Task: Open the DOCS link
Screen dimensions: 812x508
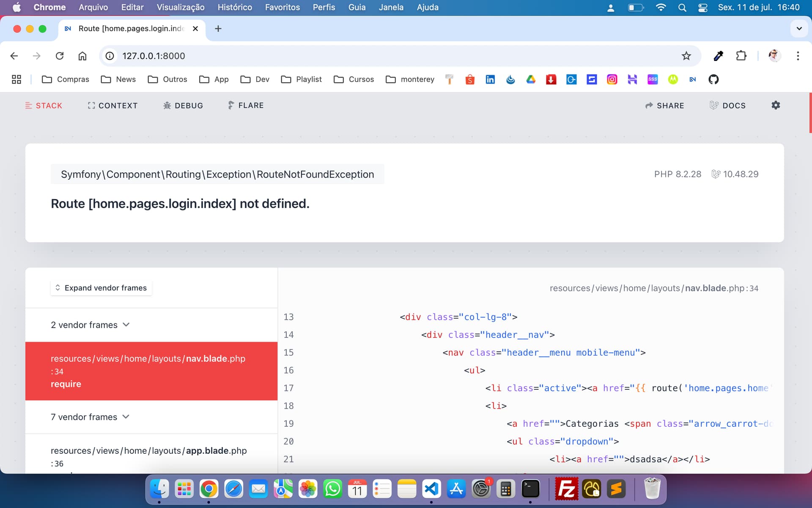Action: 727,105
